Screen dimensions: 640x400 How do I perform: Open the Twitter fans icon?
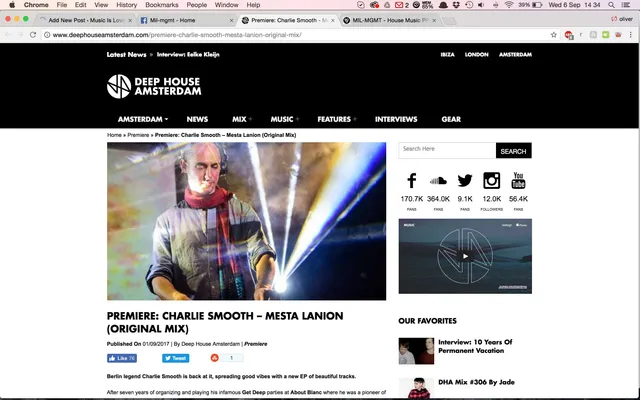click(465, 180)
